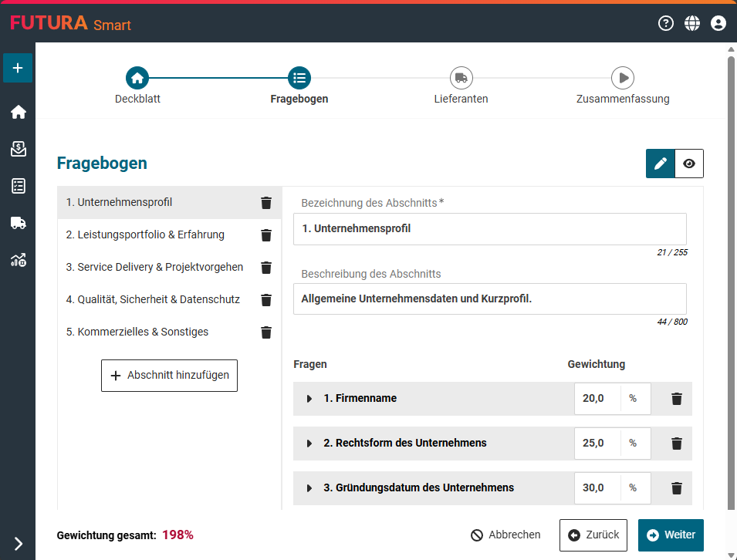This screenshot has height=560, width=737.
Task: Click the help question mark icon
Action: (666, 23)
